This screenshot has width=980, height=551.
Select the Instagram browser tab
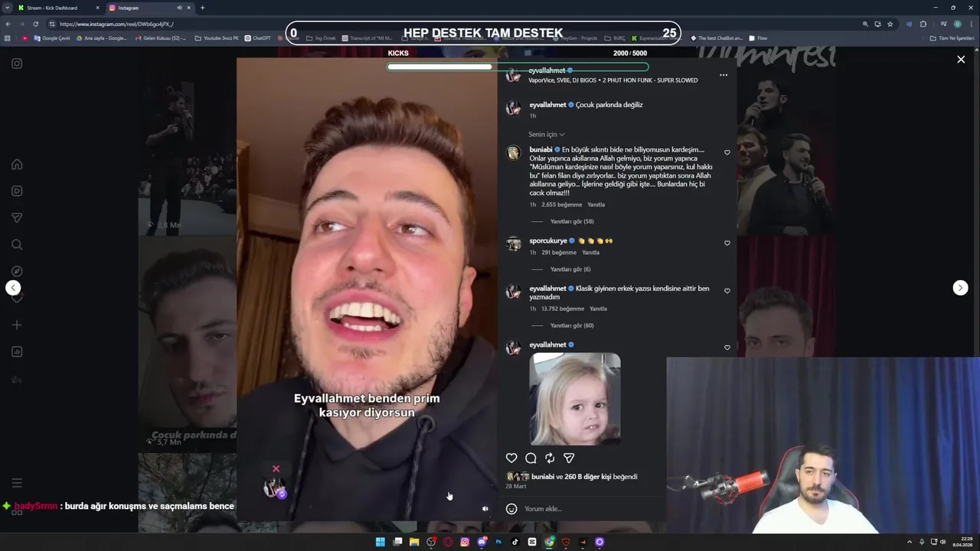(x=149, y=8)
